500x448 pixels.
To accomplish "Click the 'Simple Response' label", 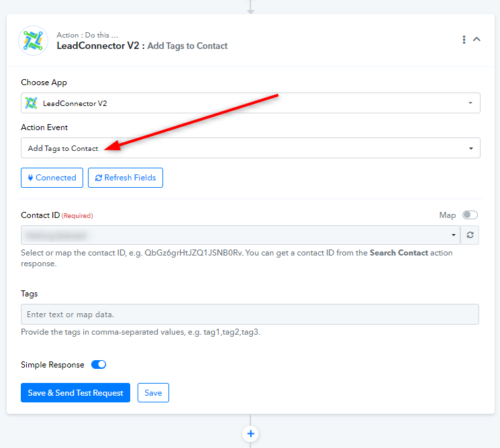I will [x=52, y=365].
